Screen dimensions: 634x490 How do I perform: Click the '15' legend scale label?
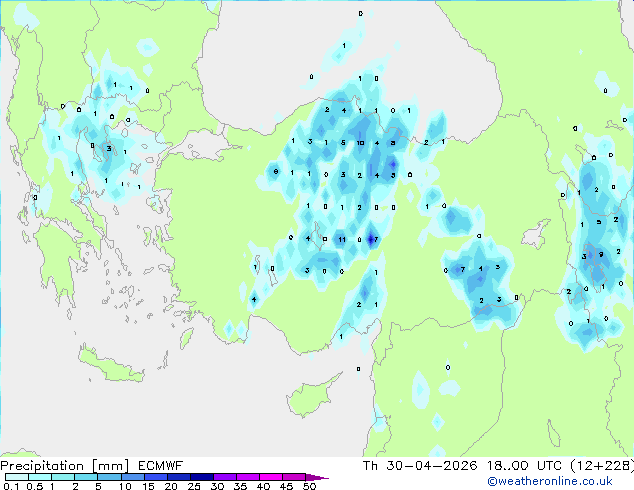pos(148,486)
